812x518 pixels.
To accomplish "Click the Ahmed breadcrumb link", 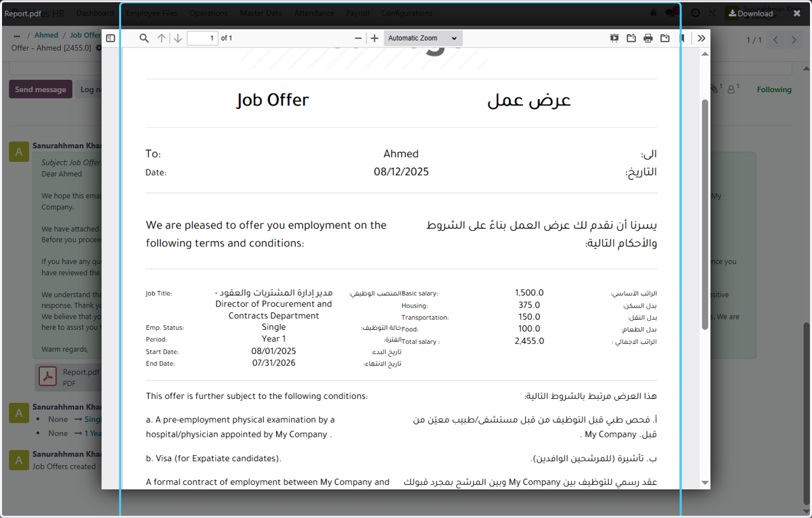I will (x=47, y=35).
